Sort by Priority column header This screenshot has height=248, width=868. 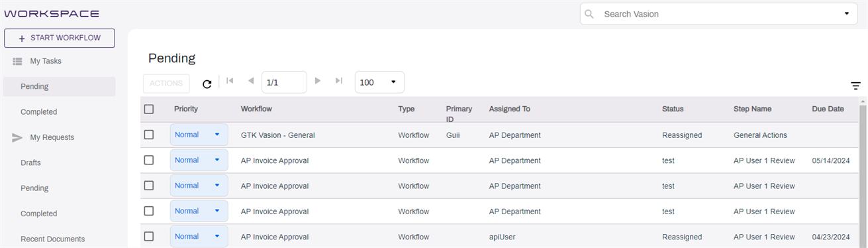coord(186,109)
